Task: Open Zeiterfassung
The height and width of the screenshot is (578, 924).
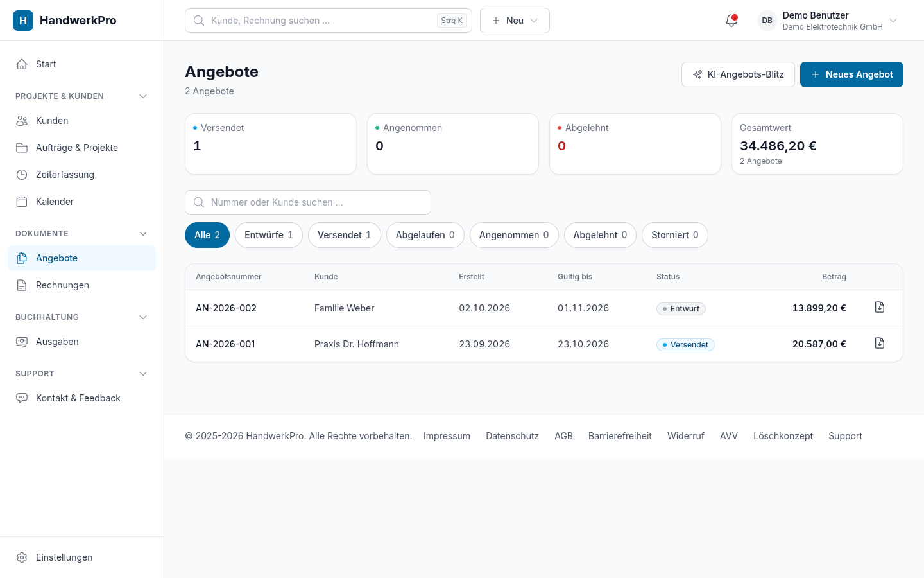Action: [81, 175]
